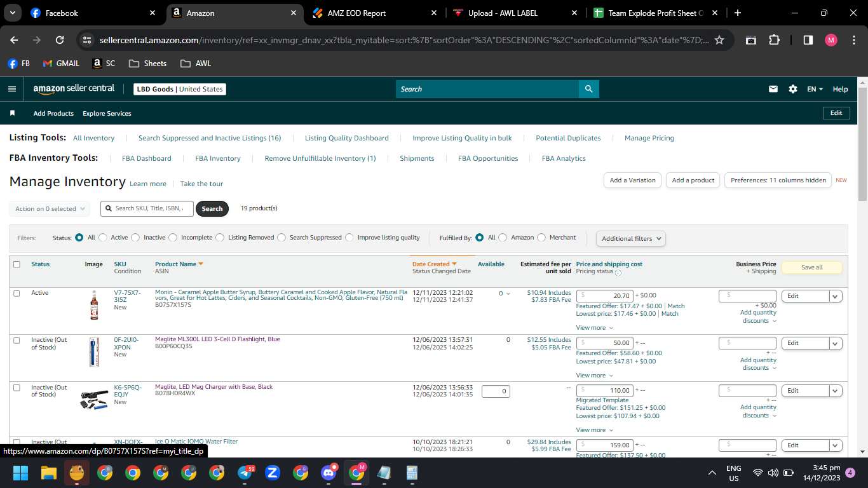Open a new browser tab
The image size is (868, 488).
[737, 13]
